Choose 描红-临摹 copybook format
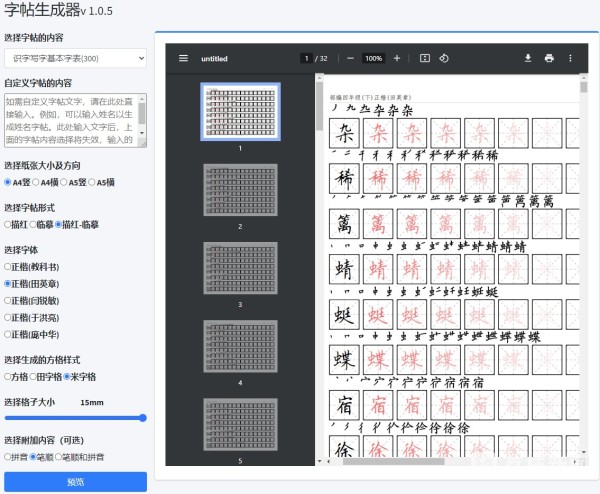The height and width of the screenshot is (494, 600). (x=58, y=225)
